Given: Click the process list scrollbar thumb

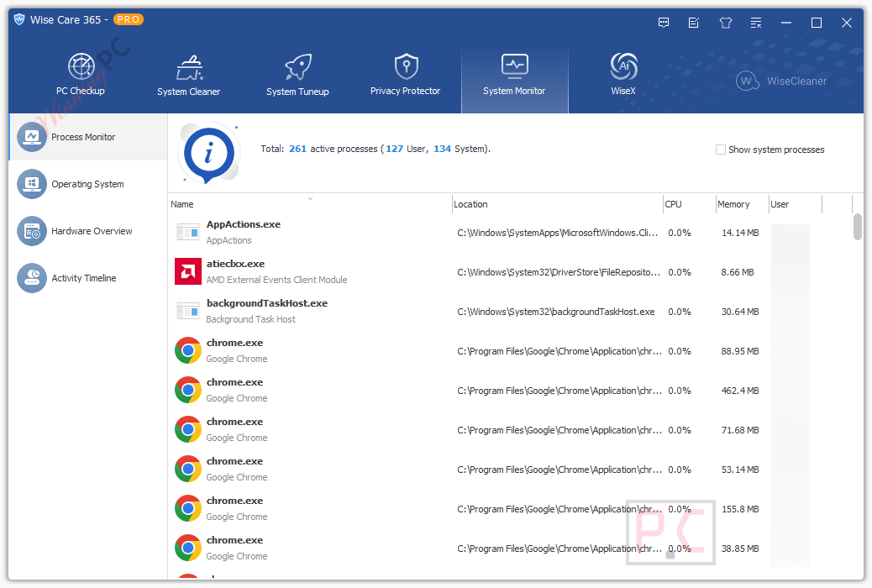Looking at the screenshot, I should [x=858, y=227].
